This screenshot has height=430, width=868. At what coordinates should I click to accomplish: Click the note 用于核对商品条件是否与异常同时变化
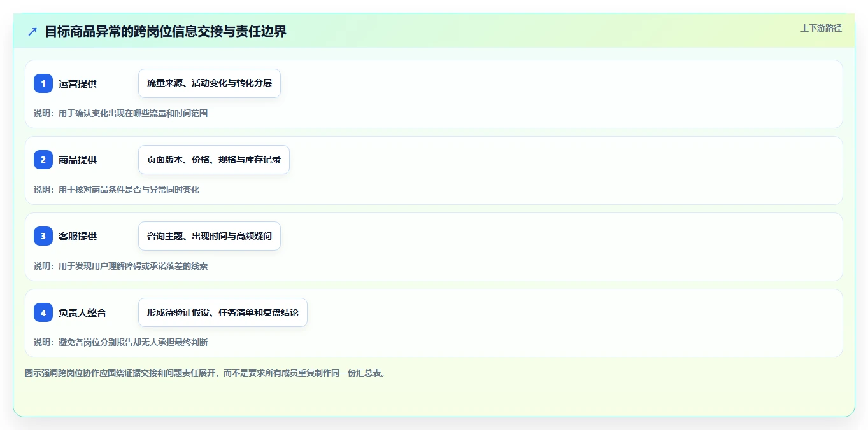129,190
